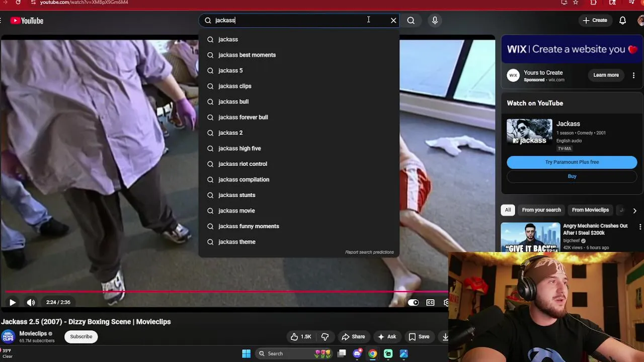Select the 'jackass 2' suggestion
This screenshot has width=644, height=362.
pos(299,133)
